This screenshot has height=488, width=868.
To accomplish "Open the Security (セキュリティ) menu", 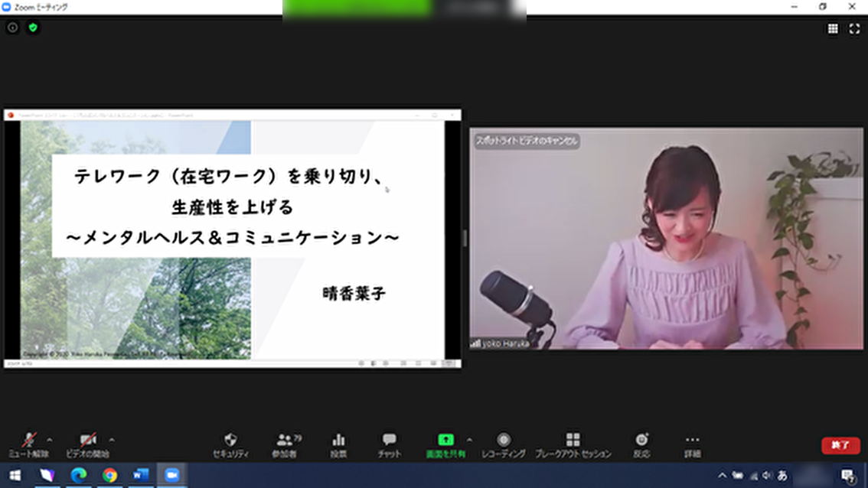I will click(230, 444).
